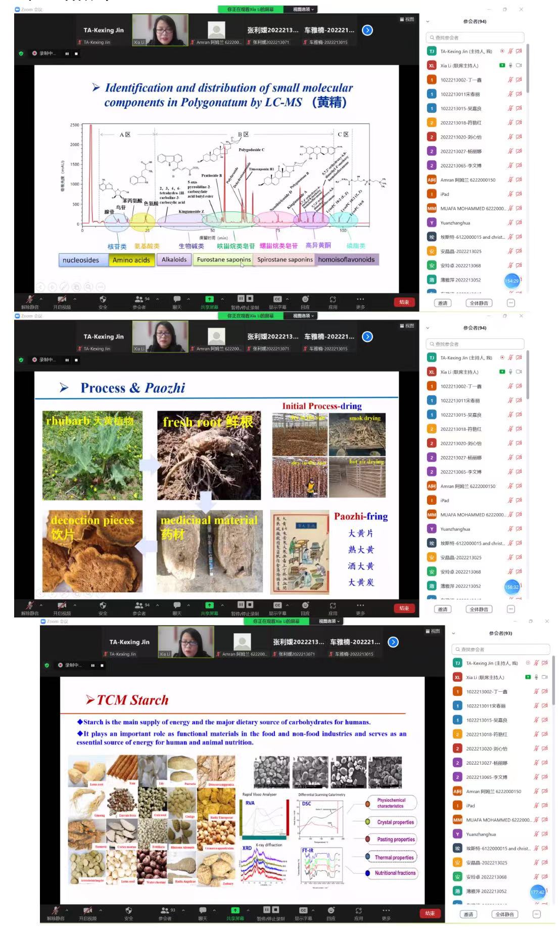Viewport: 560px width, 930px height.
Task: Open Participants icon showing 93 in bottom toolbar
Action: [x=165, y=911]
